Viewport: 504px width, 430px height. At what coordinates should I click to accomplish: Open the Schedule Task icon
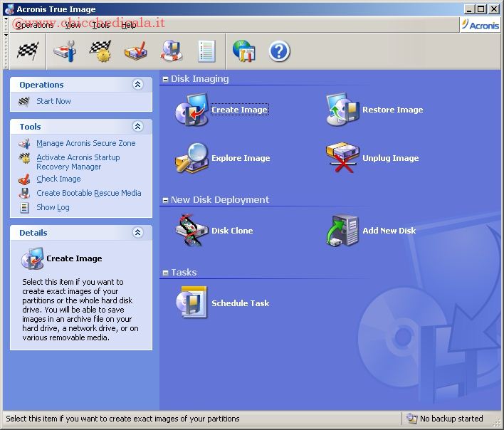coord(191,303)
